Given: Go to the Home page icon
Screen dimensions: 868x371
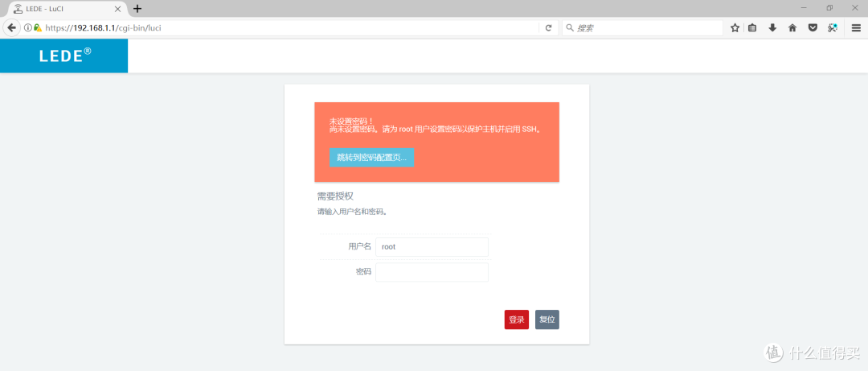Looking at the screenshot, I should pos(792,27).
